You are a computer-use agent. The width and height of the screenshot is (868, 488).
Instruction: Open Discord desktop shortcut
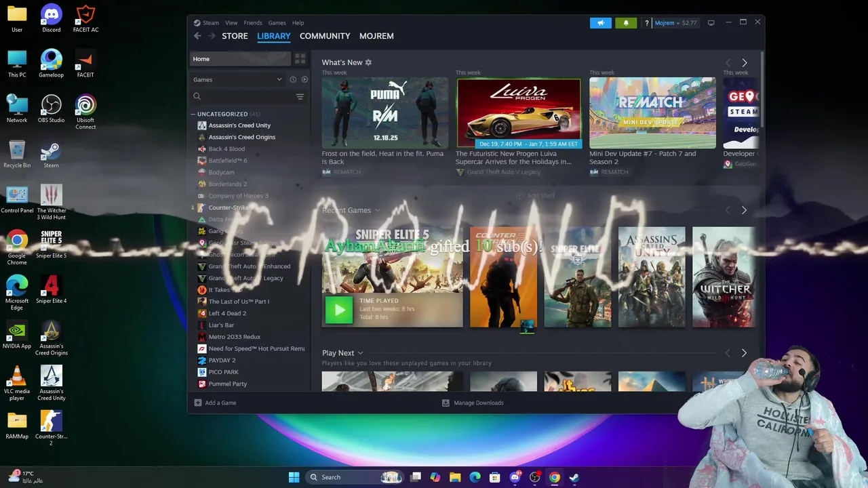click(51, 18)
